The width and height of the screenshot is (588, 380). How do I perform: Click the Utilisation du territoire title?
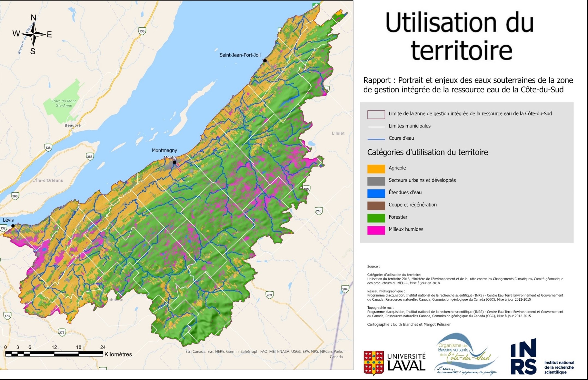coord(460,36)
